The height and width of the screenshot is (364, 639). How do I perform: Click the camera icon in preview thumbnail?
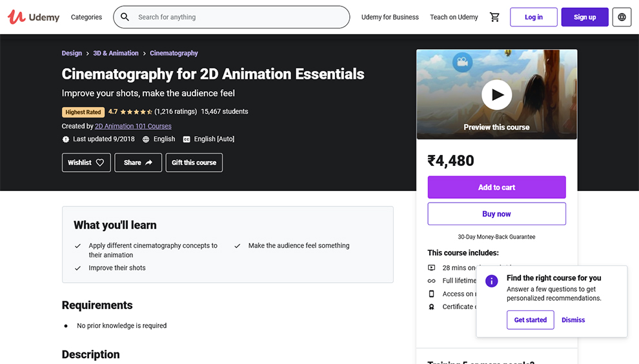click(463, 62)
